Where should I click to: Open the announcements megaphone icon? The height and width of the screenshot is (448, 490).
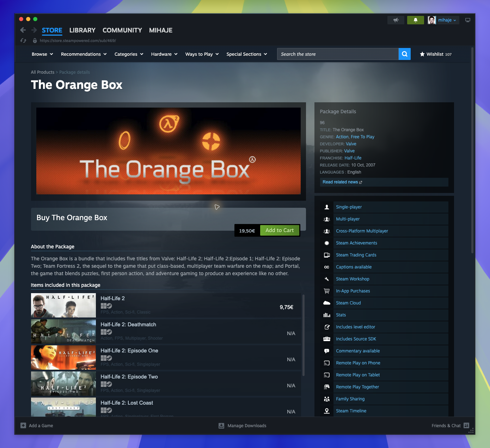(396, 20)
